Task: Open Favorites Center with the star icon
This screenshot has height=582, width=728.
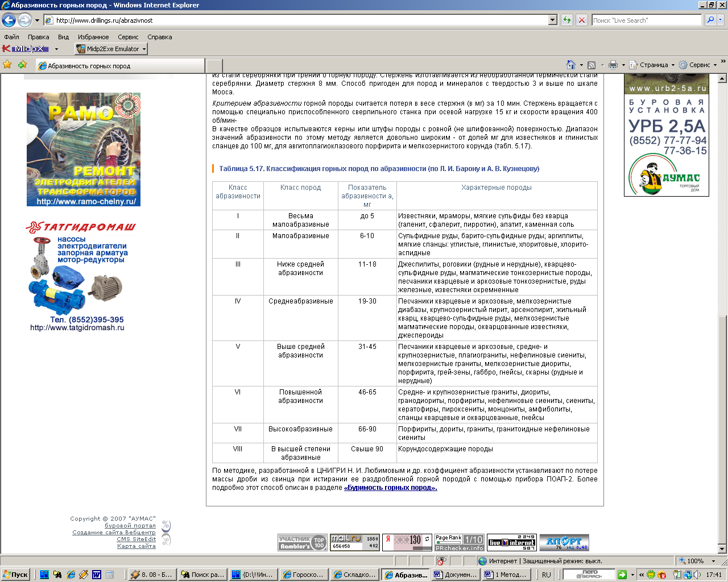Action: 7,65
